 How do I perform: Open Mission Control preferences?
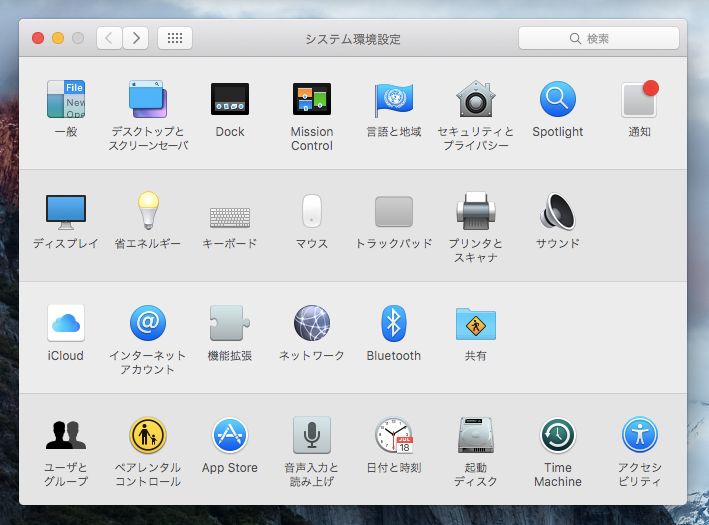(312, 99)
